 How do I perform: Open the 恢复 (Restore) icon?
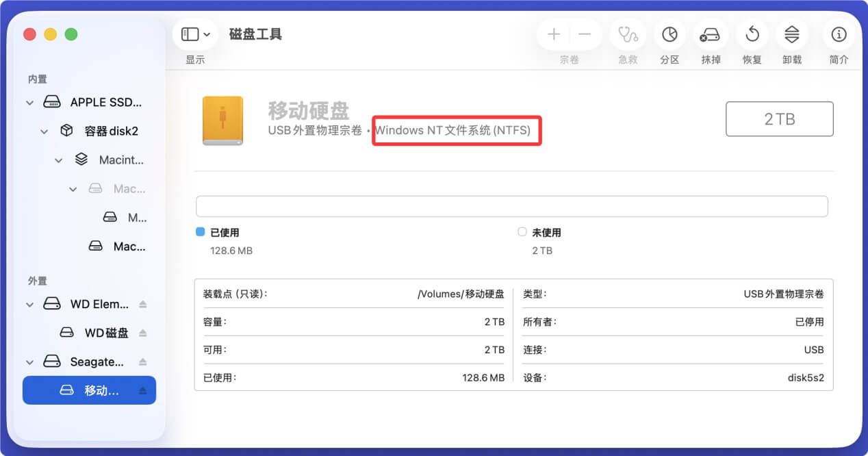751,34
